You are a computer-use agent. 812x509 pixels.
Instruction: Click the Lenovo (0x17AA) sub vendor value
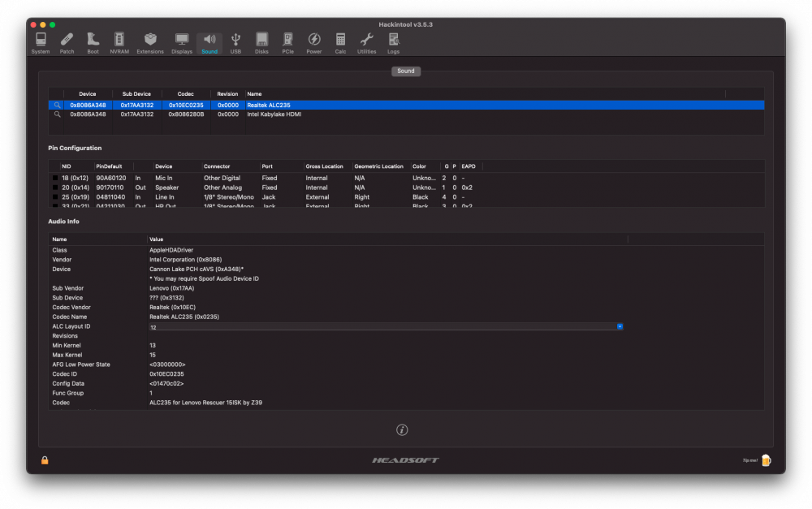coord(172,288)
